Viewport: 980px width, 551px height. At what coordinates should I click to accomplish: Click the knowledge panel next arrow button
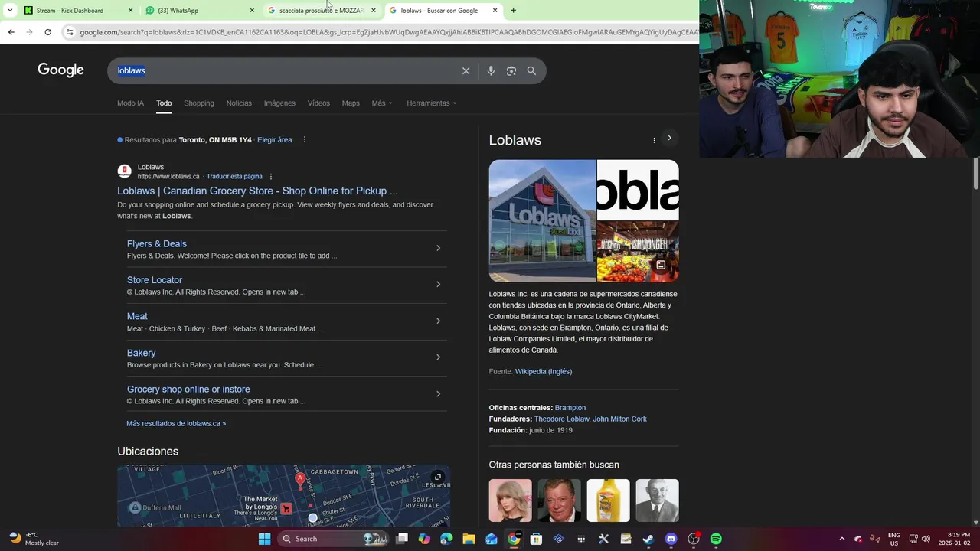pos(669,139)
